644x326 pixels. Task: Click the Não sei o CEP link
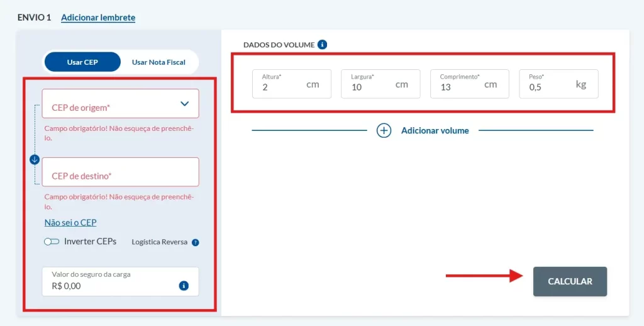tap(70, 222)
